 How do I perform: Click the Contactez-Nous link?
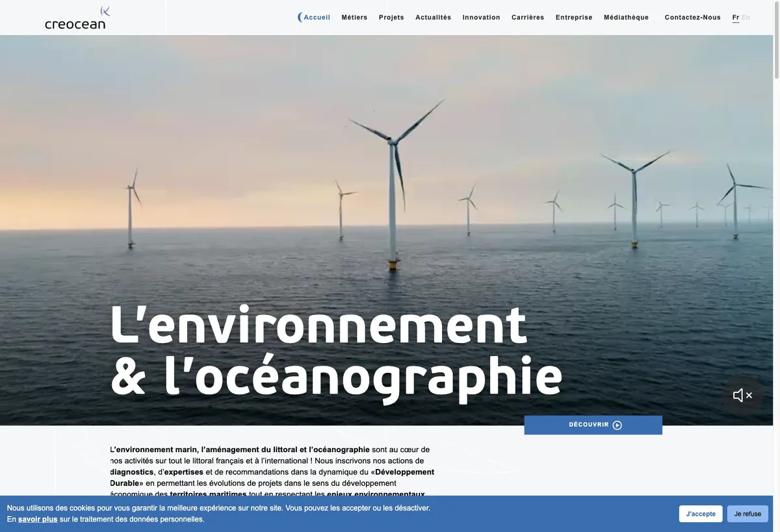point(693,18)
